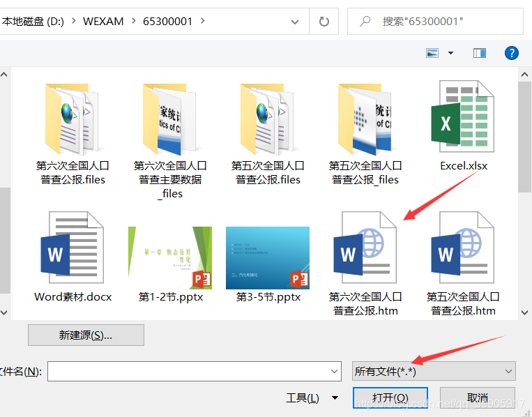532x417 pixels.
Task: Click the Word素材.docx file name label
Action: point(73,297)
